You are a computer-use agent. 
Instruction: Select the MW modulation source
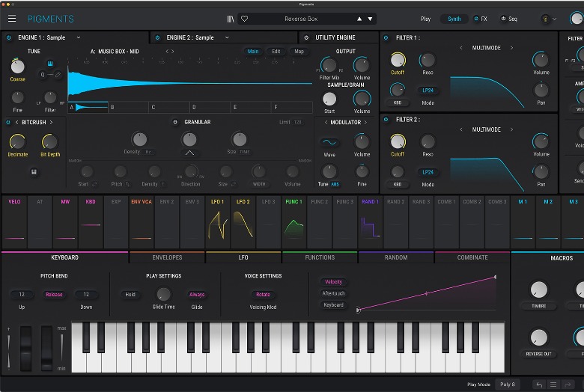pyautogui.click(x=65, y=222)
